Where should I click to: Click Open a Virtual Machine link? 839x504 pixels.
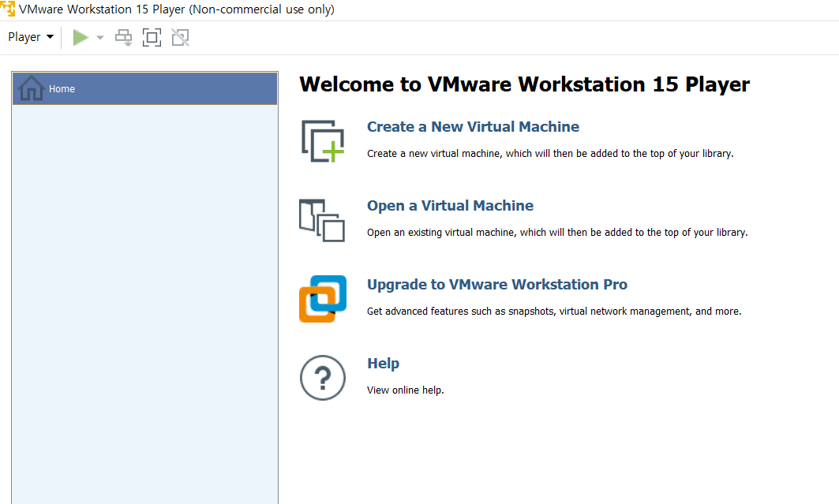pyautogui.click(x=450, y=206)
